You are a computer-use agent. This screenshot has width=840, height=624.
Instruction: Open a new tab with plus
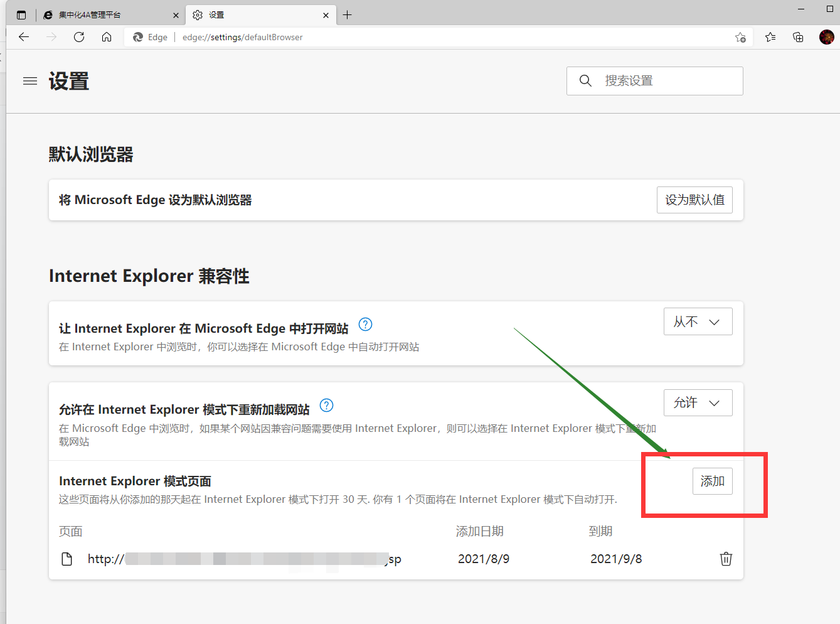(347, 14)
